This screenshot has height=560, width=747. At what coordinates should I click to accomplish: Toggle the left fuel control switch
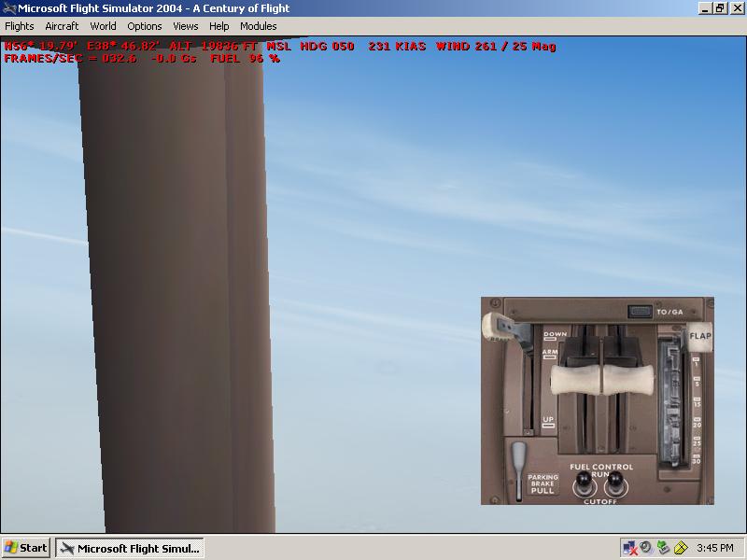point(583,483)
